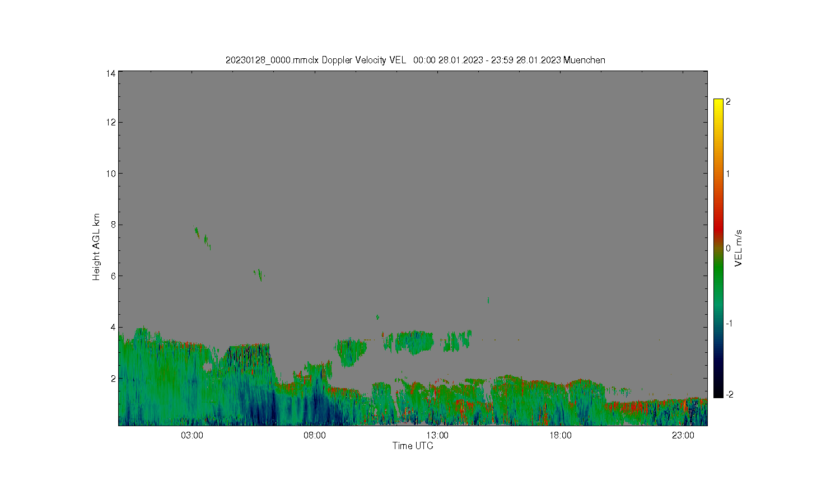Click the "Height AGL km" axis label
840x504 pixels.
tap(96, 247)
